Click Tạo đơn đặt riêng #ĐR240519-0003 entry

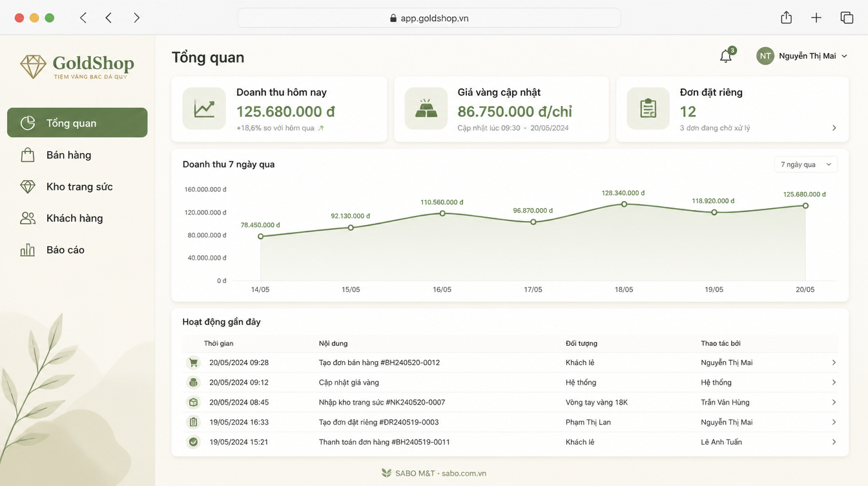[x=378, y=423]
